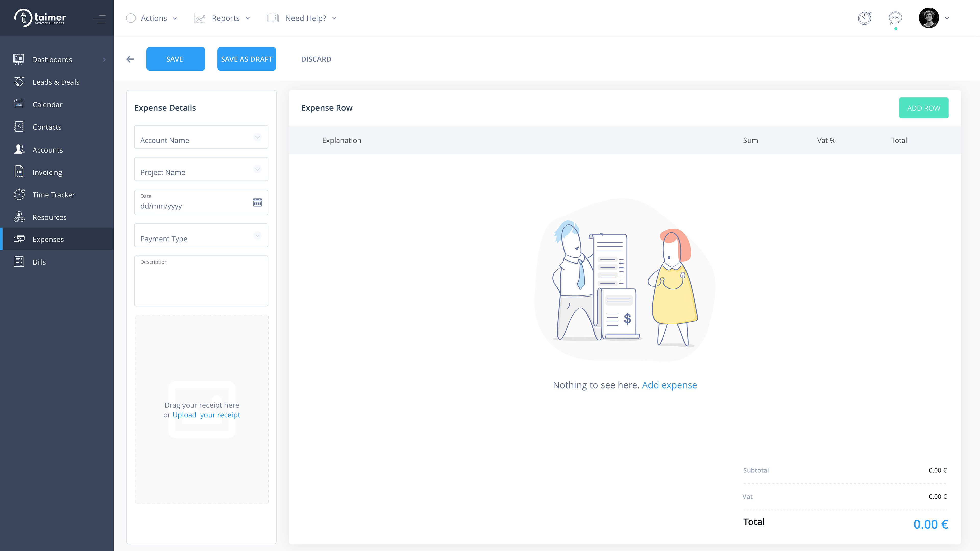Click the Add expense link
This screenshot has width=980, height=551.
click(x=669, y=385)
